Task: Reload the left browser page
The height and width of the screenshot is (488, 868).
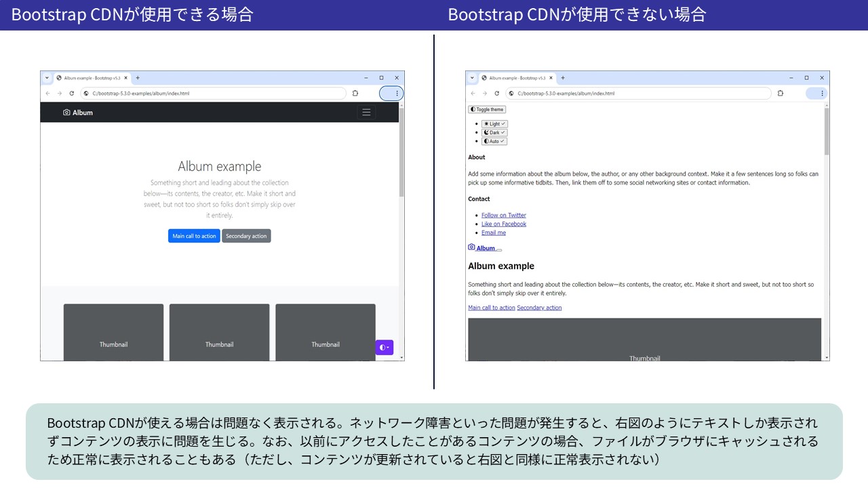Action: pyautogui.click(x=71, y=93)
